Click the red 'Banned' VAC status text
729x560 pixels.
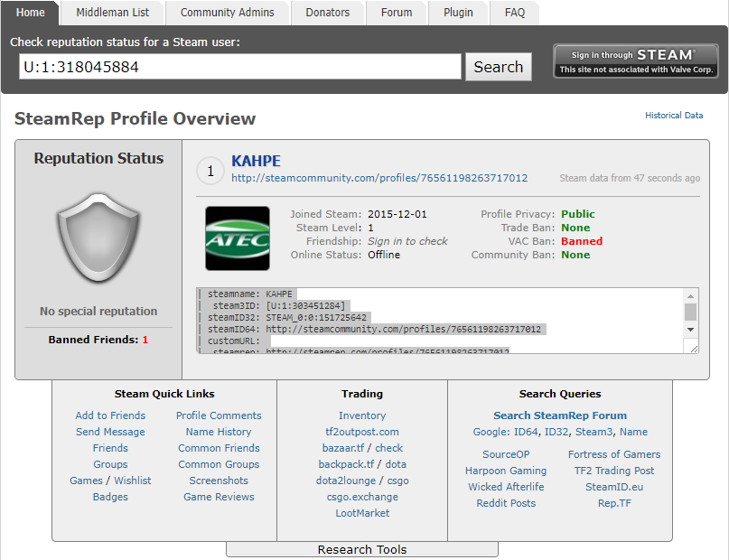(582, 241)
